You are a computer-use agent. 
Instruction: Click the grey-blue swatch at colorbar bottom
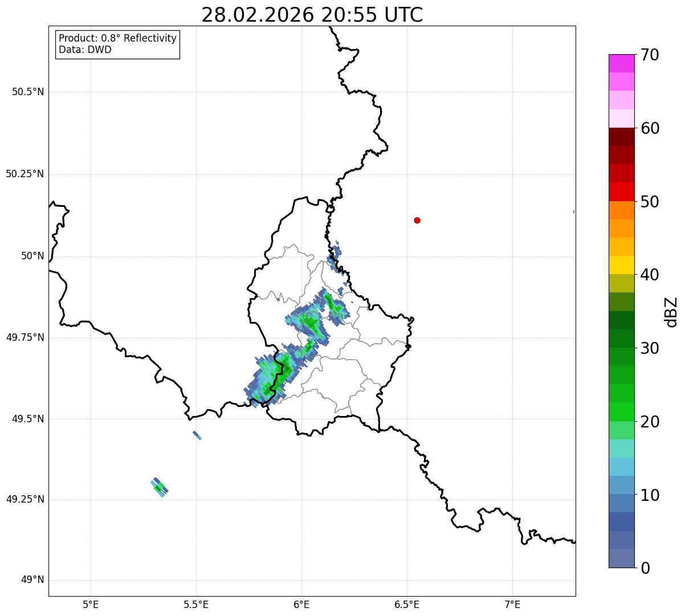621,558
